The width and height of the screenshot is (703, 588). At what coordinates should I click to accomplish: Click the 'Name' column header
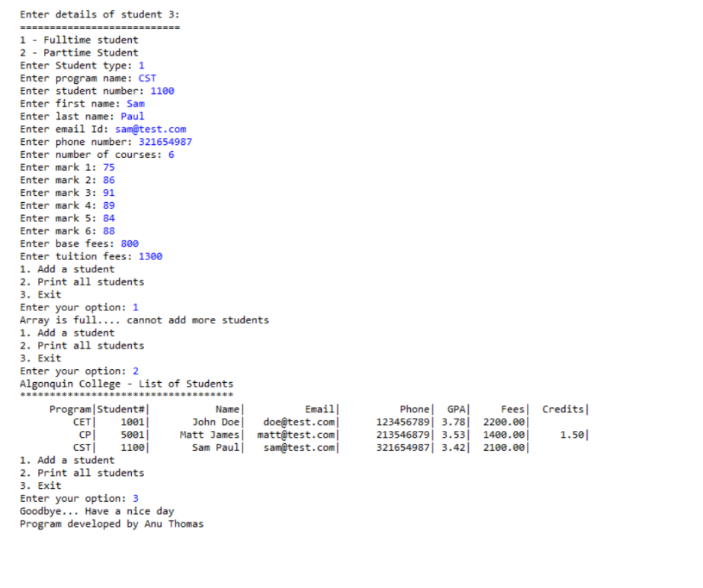(x=227, y=409)
